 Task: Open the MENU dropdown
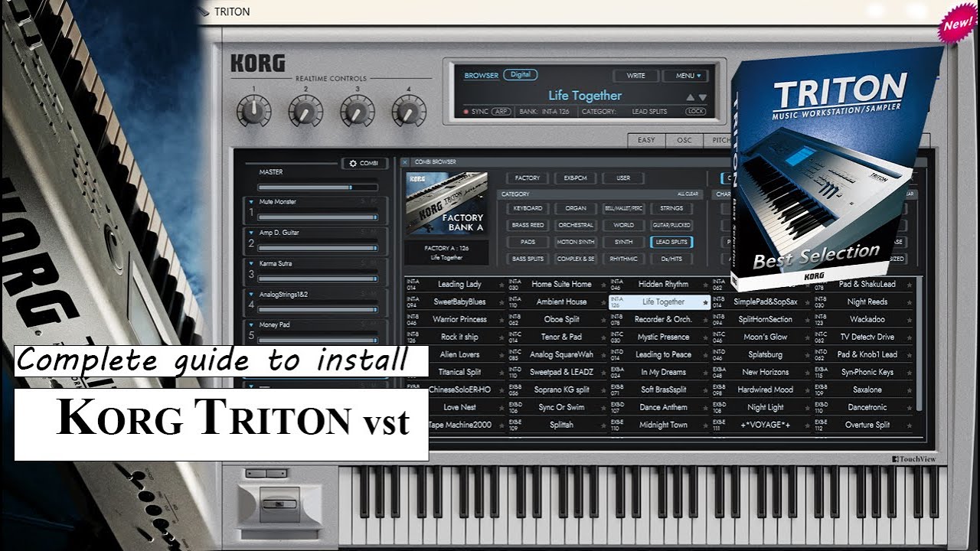click(685, 76)
